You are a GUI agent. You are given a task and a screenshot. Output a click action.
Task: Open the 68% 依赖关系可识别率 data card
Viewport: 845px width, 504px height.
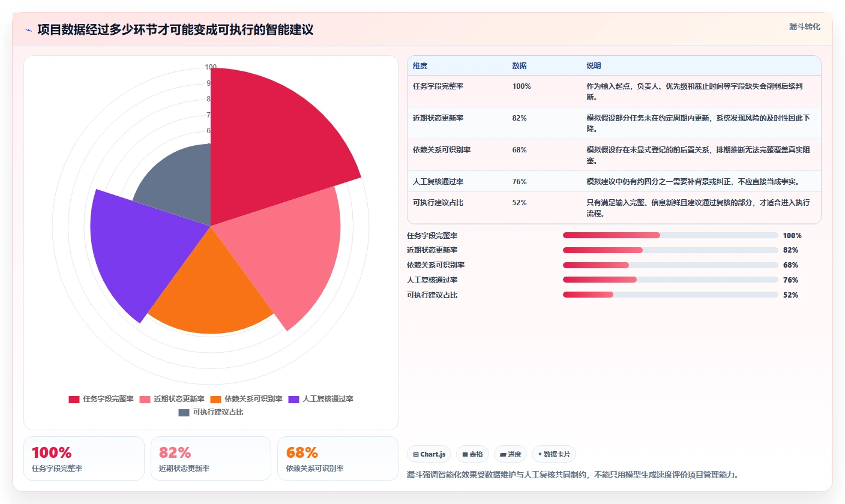[x=338, y=458]
